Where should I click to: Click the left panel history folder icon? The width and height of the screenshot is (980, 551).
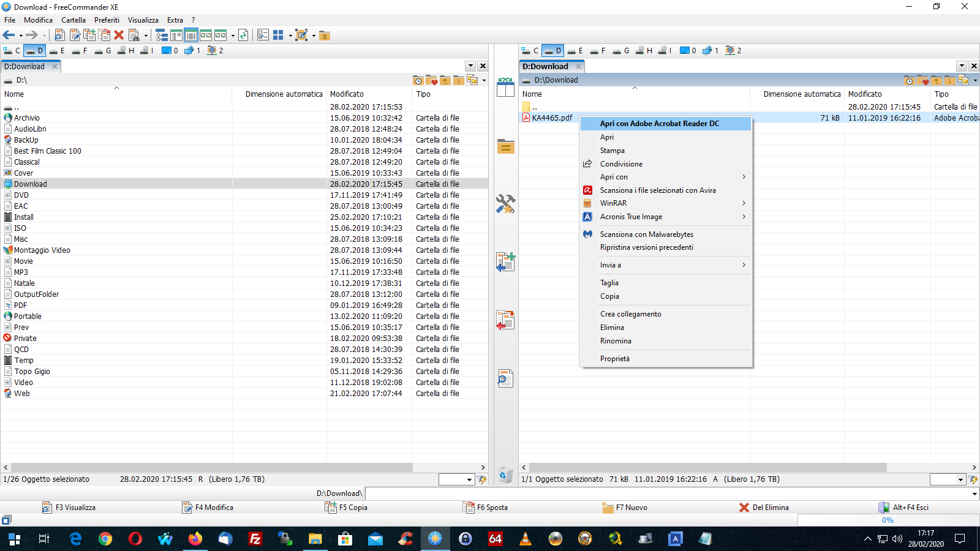point(418,80)
